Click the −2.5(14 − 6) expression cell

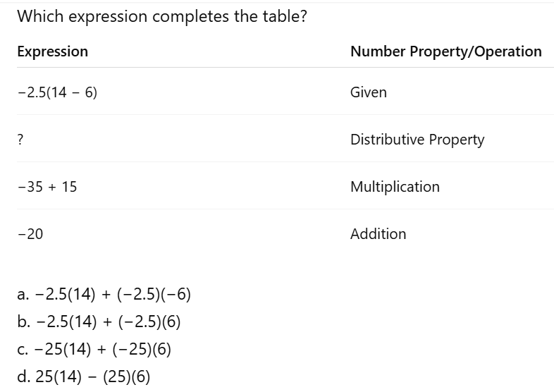pos(57,92)
